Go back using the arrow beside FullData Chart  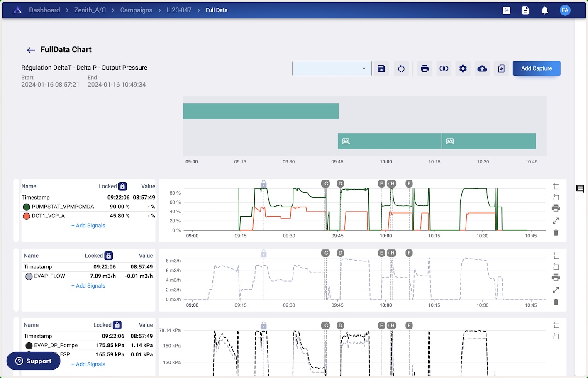coord(31,50)
